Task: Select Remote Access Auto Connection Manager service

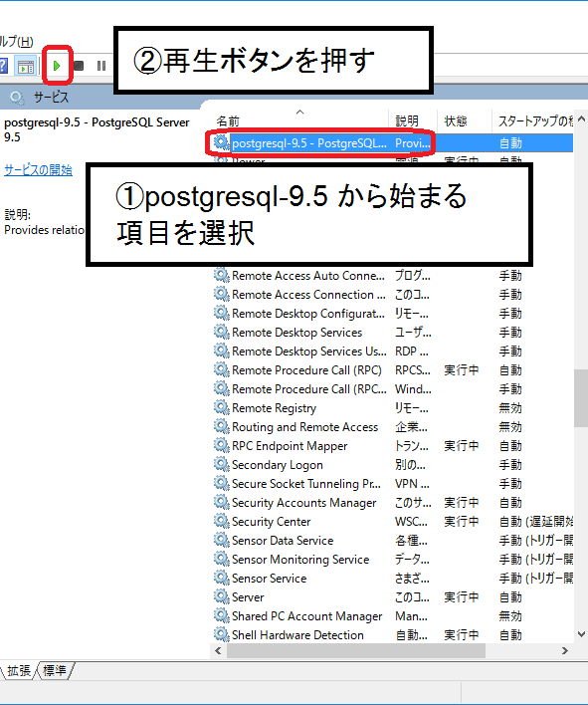Action: [x=393, y=276]
